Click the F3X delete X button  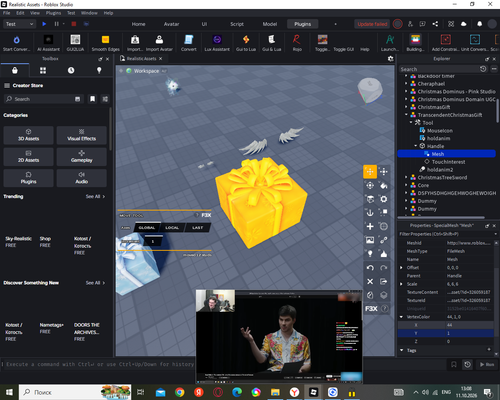(x=370, y=281)
